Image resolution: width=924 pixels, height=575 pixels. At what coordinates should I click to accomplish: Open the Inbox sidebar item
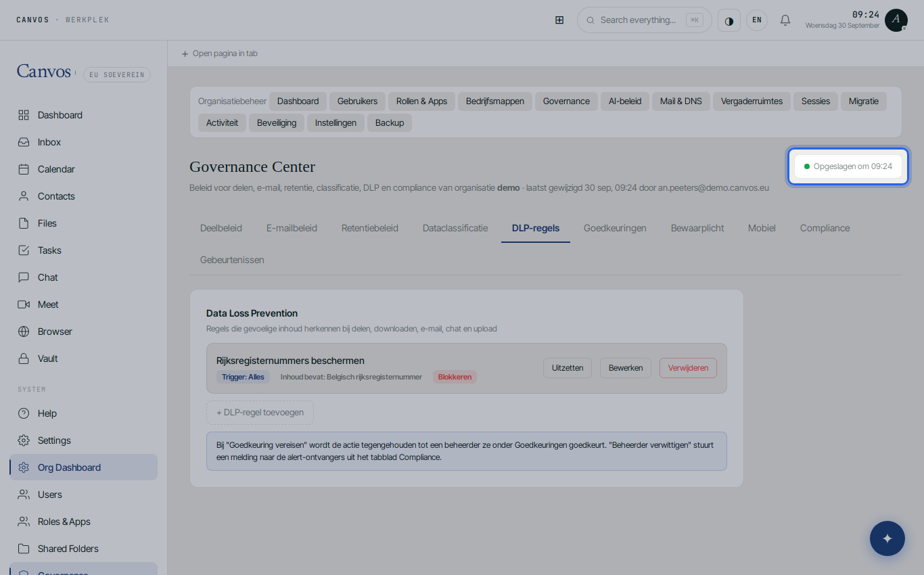pos(84,142)
